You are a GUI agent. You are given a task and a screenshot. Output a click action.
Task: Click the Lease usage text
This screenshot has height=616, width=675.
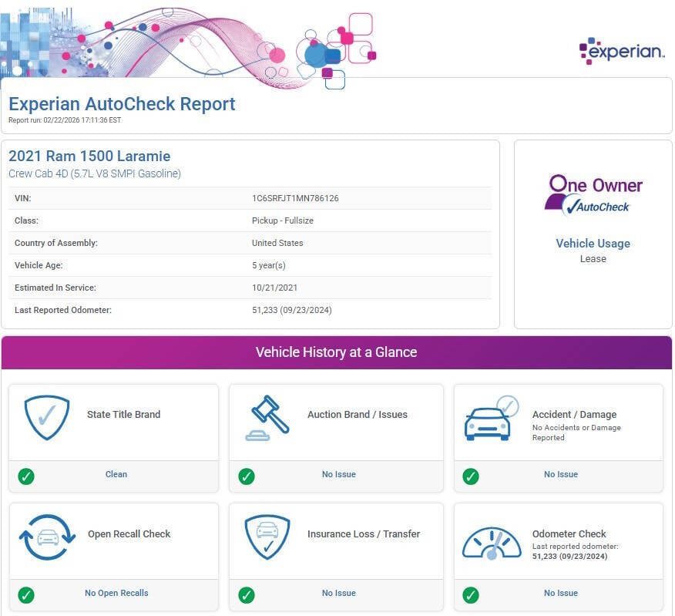click(593, 259)
